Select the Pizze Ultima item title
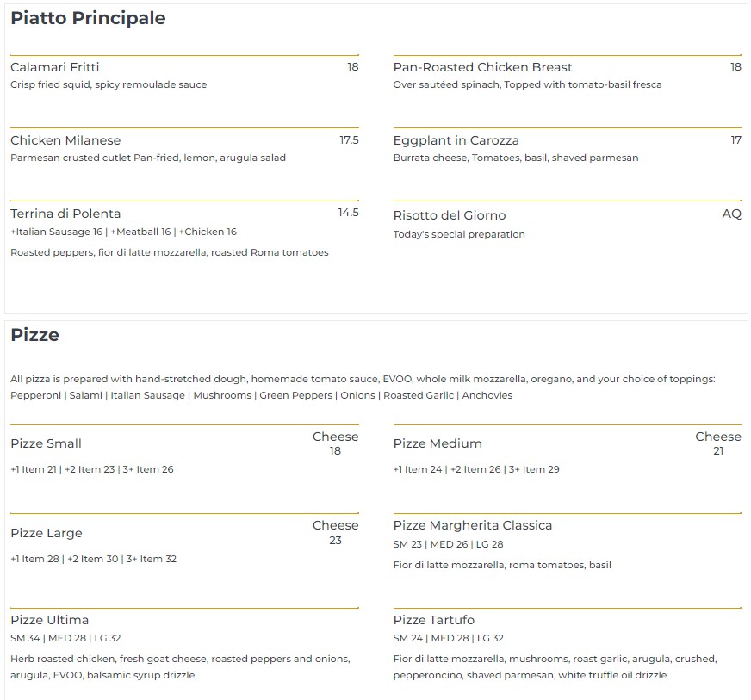The height and width of the screenshot is (700, 751). point(49,620)
